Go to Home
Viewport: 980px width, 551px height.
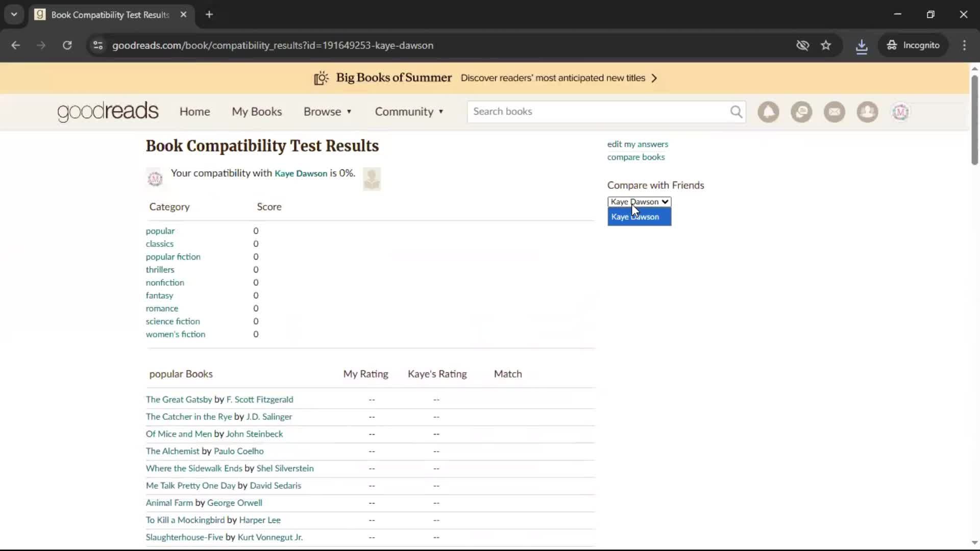(194, 112)
